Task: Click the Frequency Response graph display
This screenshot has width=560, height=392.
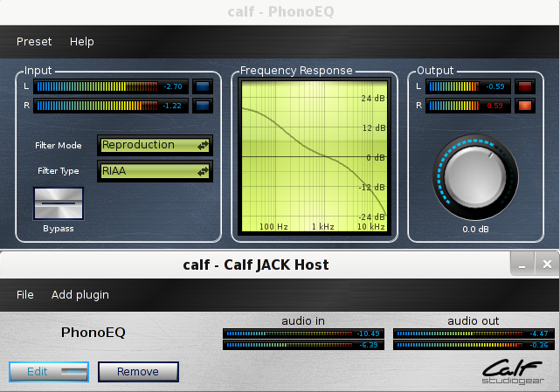Action: [x=315, y=156]
